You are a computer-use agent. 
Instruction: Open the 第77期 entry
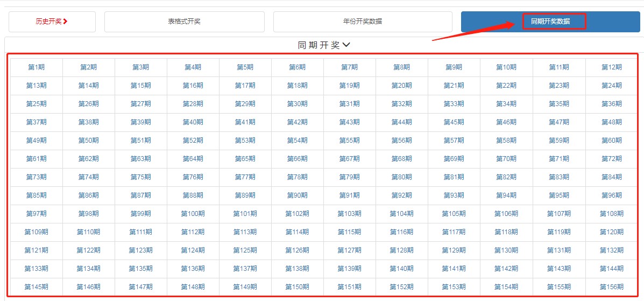click(245, 177)
